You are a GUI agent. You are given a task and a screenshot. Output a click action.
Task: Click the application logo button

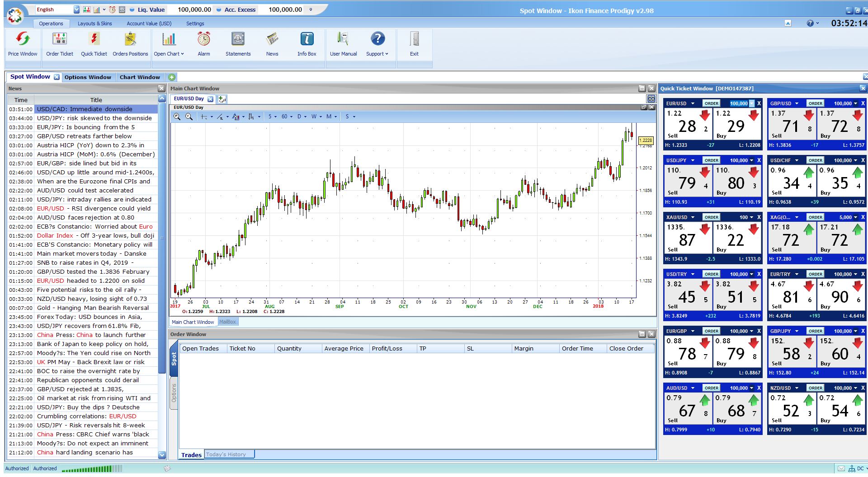15,16
